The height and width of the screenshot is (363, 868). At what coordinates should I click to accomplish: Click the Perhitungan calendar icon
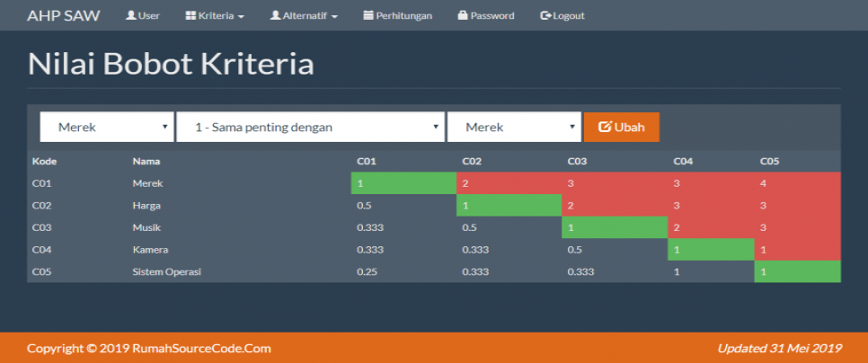click(x=368, y=15)
